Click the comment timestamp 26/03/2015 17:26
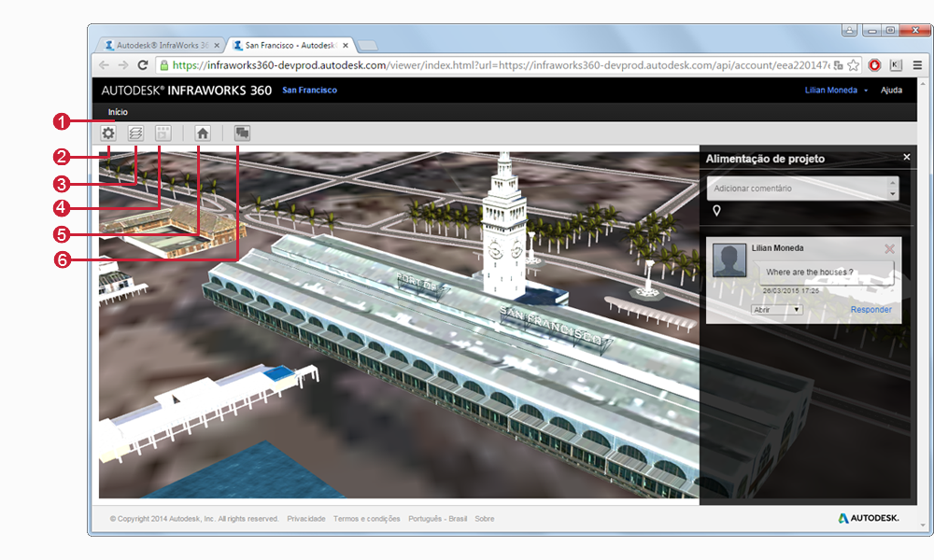 tap(791, 290)
